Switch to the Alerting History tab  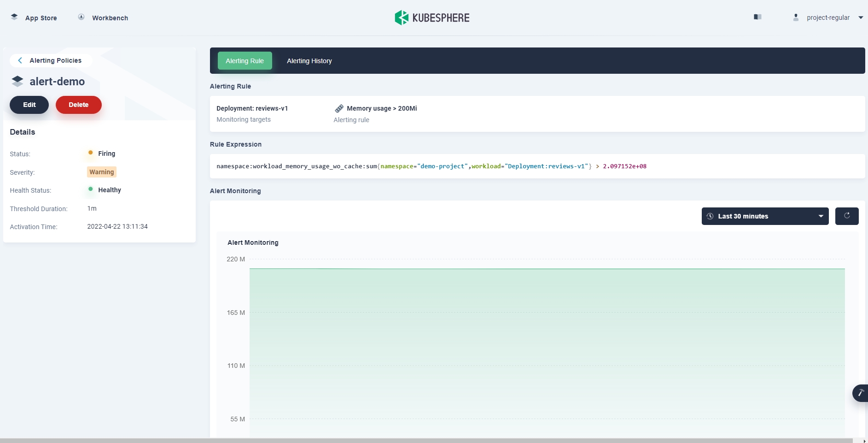[309, 61]
